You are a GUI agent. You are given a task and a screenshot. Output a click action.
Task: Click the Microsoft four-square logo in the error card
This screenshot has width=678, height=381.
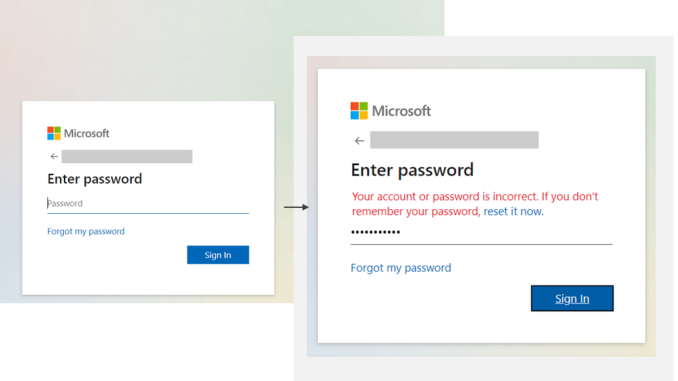pyautogui.click(x=359, y=111)
